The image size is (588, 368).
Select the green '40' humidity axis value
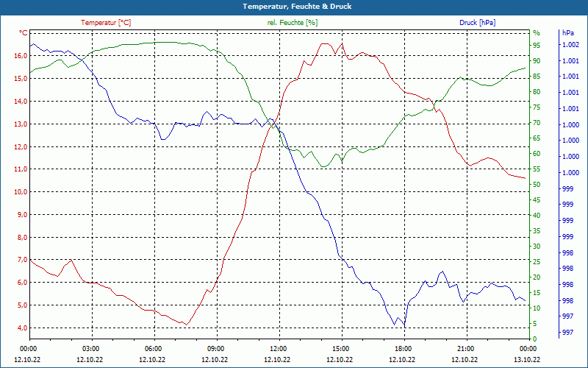pos(537,215)
